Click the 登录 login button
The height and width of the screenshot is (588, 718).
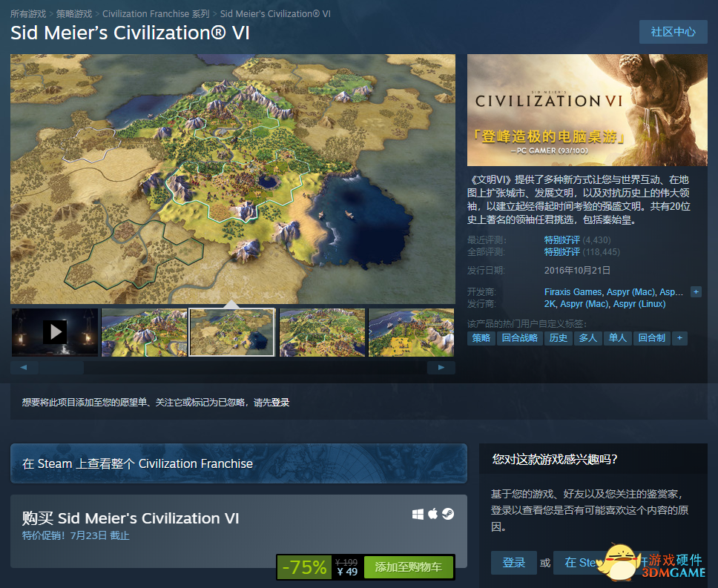[x=513, y=562]
